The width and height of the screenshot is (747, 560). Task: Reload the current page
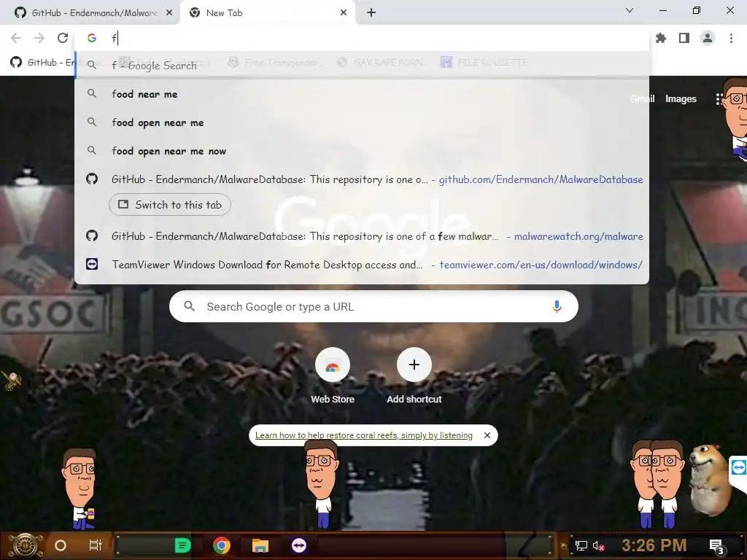click(x=63, y=38)
